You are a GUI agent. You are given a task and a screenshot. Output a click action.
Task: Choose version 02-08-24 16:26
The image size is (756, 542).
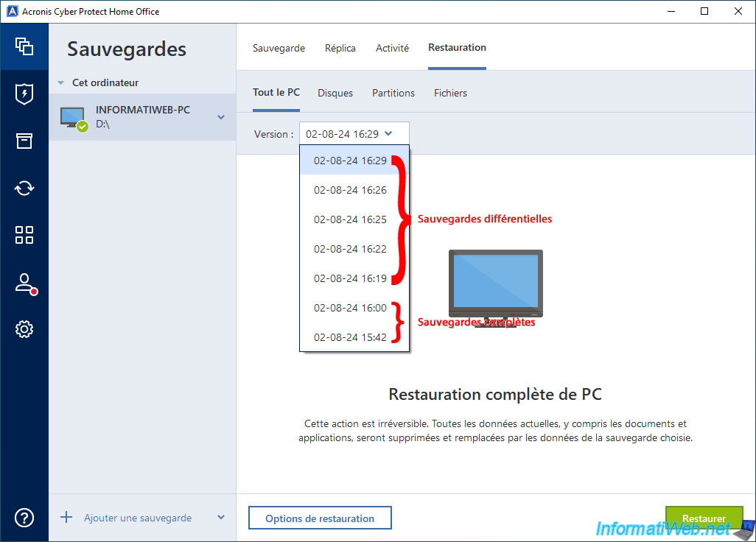pyautogui.click(x=354, y=190)
